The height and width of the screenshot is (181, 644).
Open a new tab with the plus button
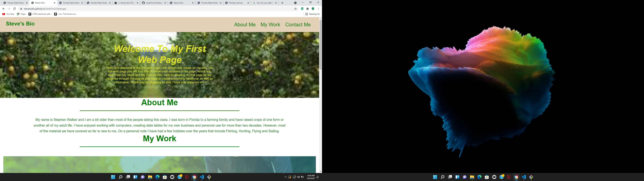(282, 3)
